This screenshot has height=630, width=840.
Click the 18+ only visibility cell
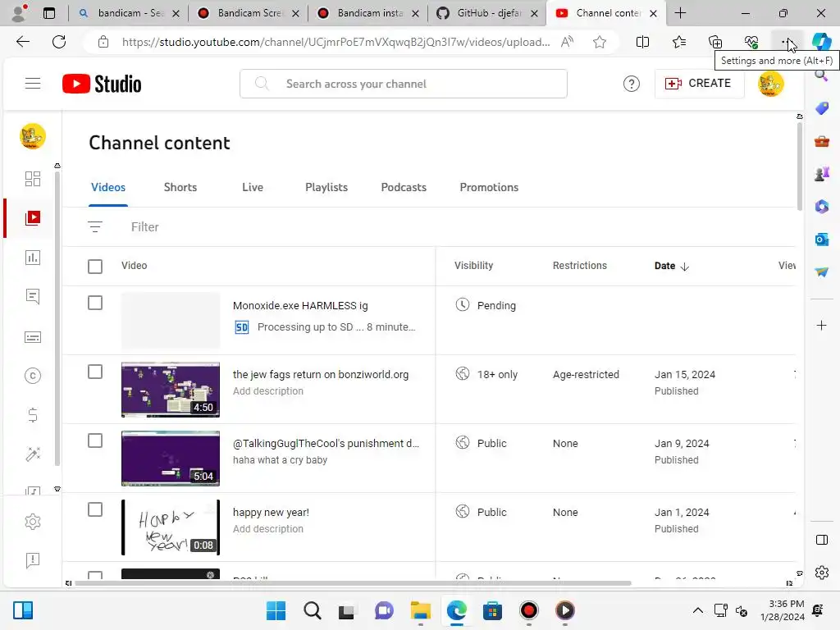coord(486,374)
